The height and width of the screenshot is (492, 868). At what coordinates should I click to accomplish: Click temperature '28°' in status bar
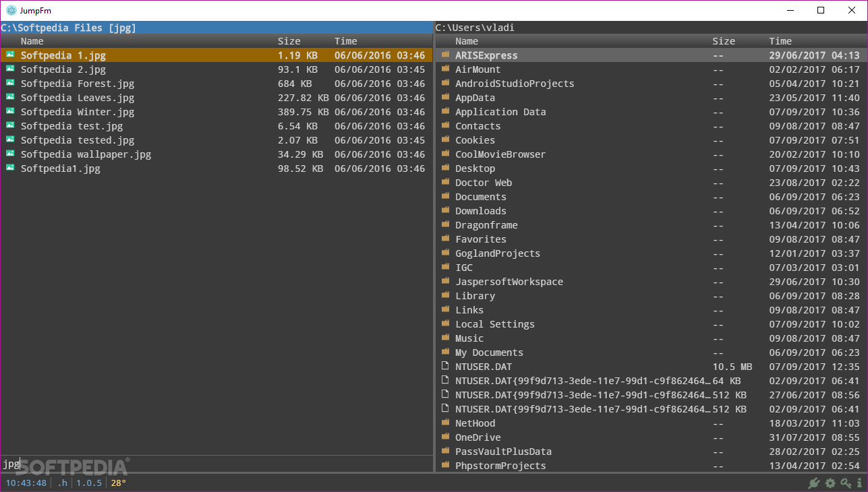[x=119, y=483]
